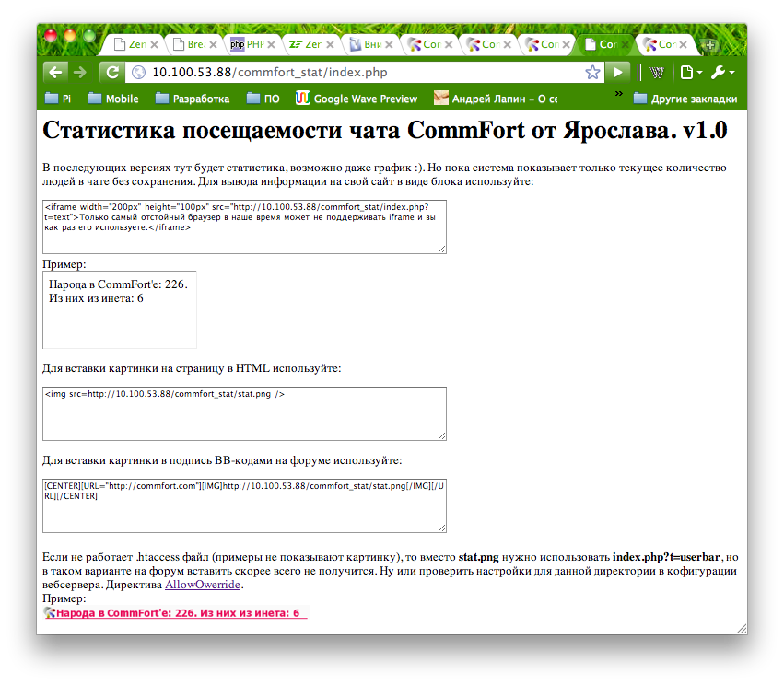Reload the page with the refresh icon
This screenshot has height=685, width=784.
(111, 72)
